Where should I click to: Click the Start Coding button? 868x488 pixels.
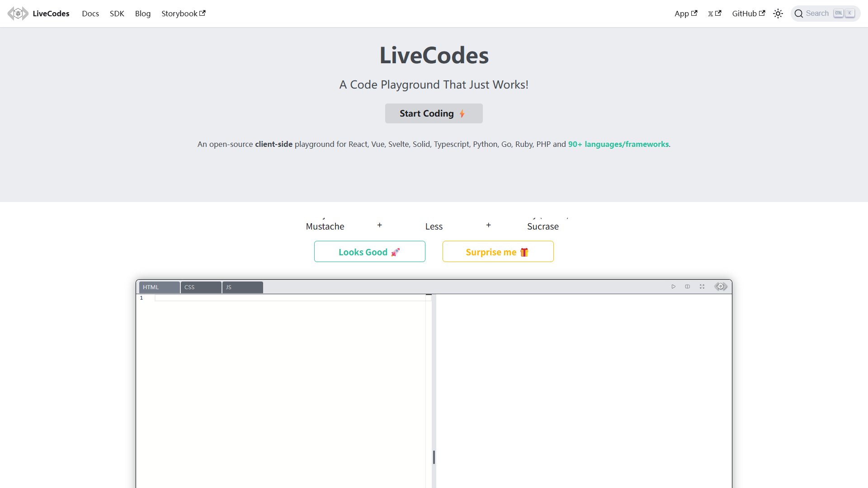click(x=434, y=113)
